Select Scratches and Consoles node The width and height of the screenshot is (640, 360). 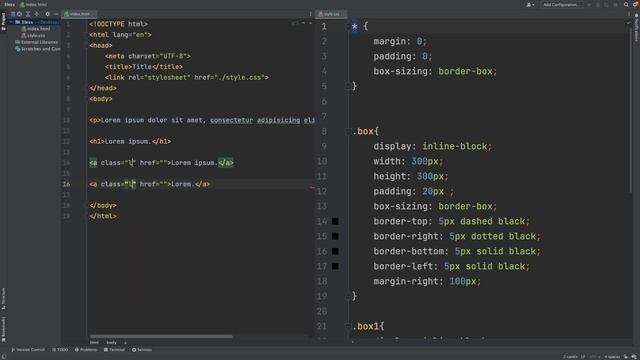click(x=38, y=49)
